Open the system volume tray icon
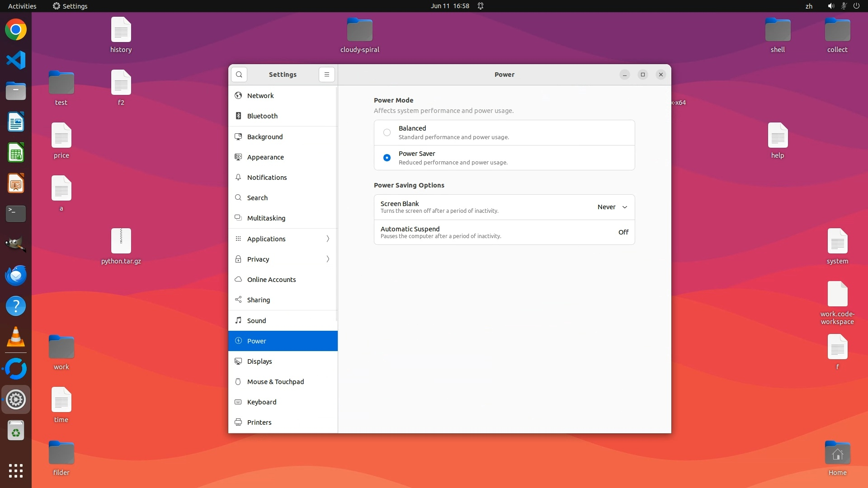Image resolution: width=868 pixels, height=488 pixels. point(830,6)
